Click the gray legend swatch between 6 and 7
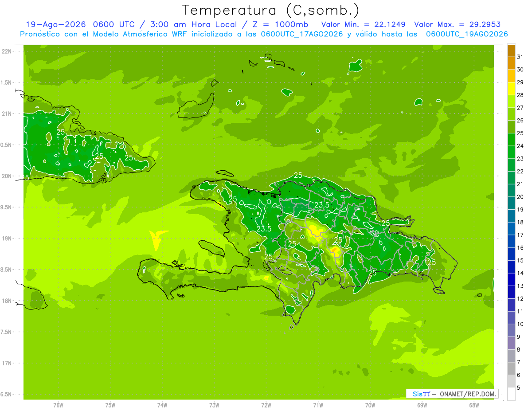The width and height of the screenshot is (532, 411). tap(511, 369)
